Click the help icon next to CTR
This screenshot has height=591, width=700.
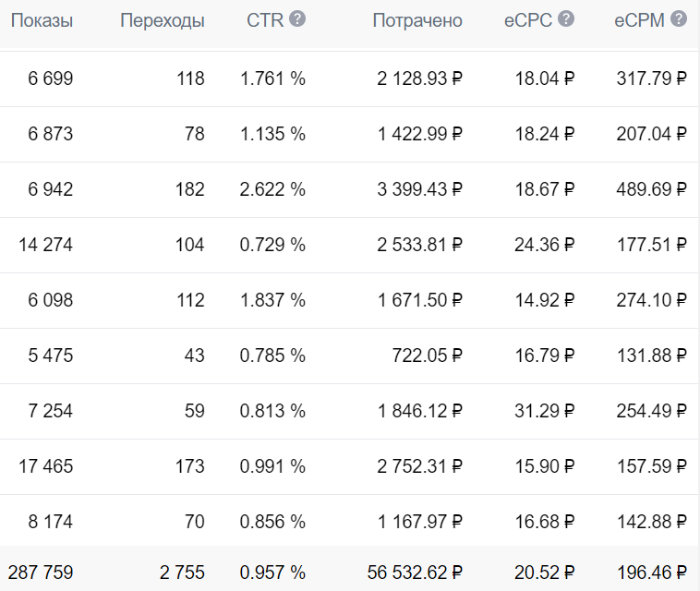coord(297,19)
